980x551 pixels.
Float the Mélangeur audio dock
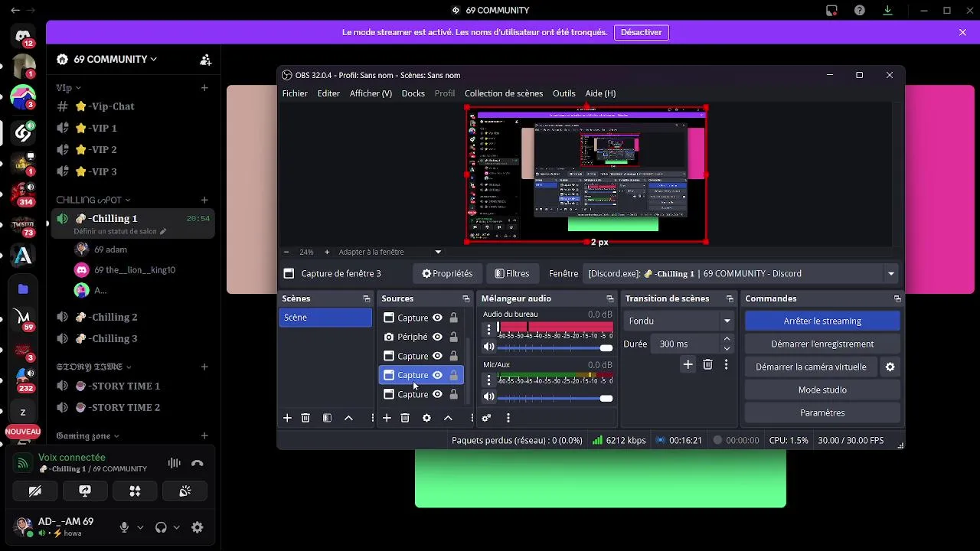610,299
